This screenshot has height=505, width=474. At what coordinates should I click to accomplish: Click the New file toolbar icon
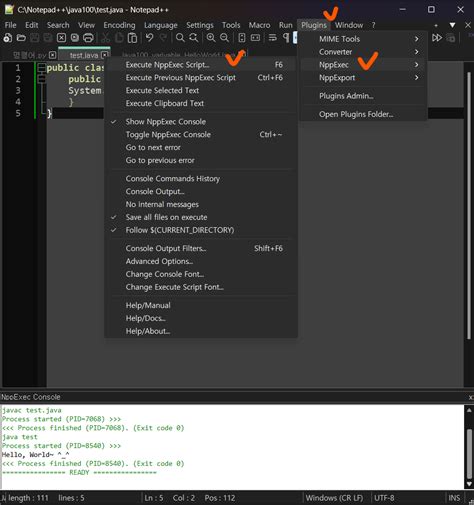point(8,38)
